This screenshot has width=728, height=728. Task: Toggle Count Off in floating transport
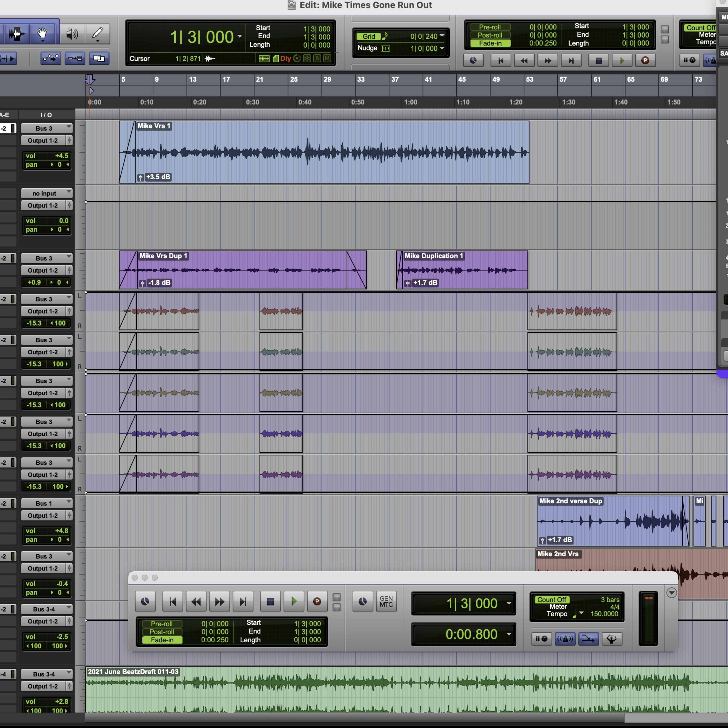coord(552,600)
